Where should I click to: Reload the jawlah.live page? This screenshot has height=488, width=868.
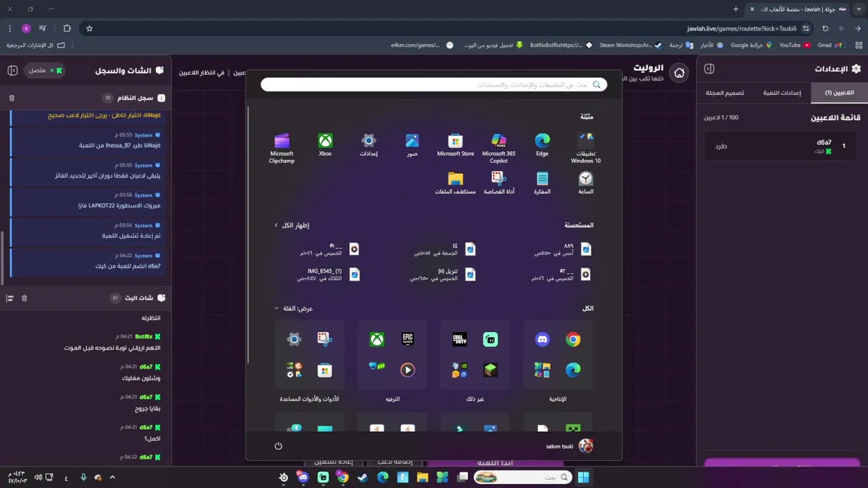point(825,28)
